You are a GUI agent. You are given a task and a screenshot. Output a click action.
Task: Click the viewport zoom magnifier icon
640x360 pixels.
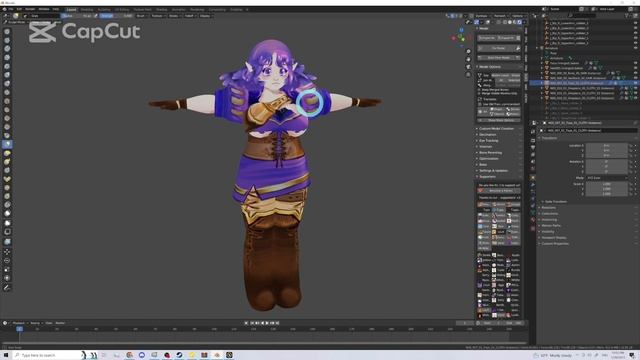click(468, 51)
